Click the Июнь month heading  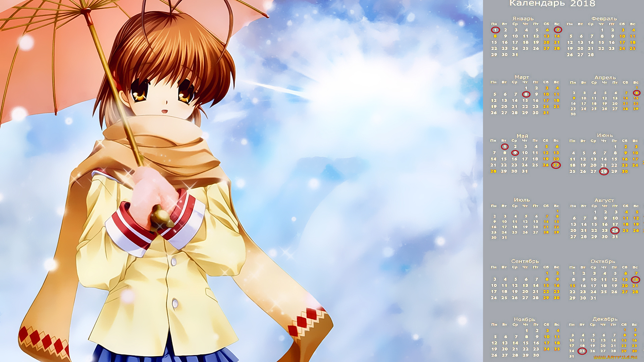(x=605, y=135)
